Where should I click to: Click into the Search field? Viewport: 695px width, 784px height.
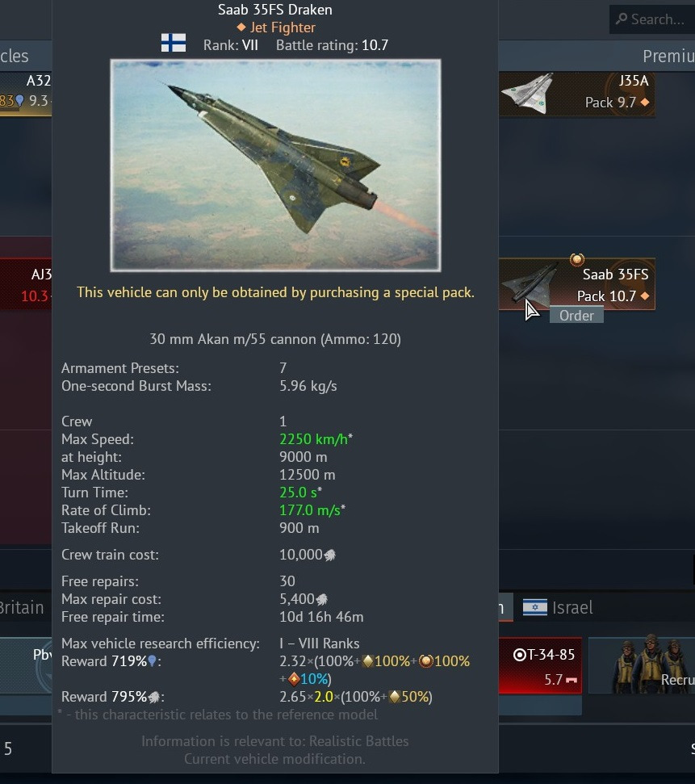652,19
